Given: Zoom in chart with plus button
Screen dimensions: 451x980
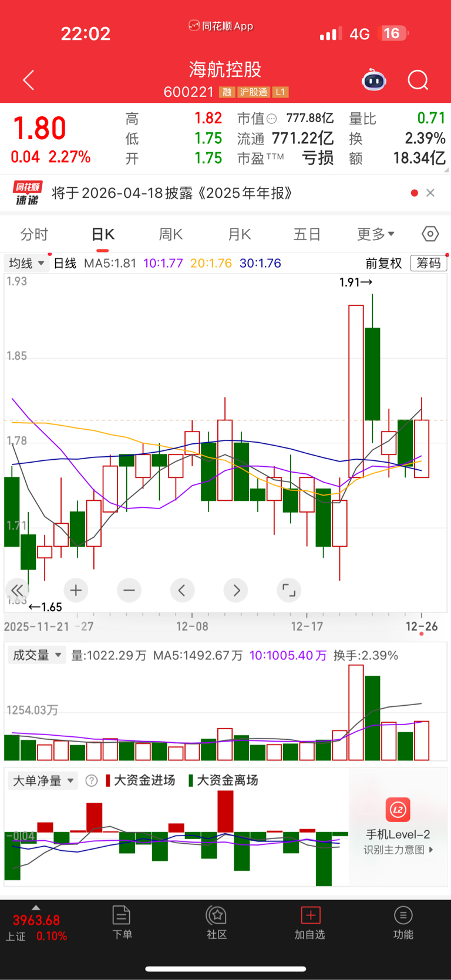Looking at the screenshot, I should coord(76,590).
